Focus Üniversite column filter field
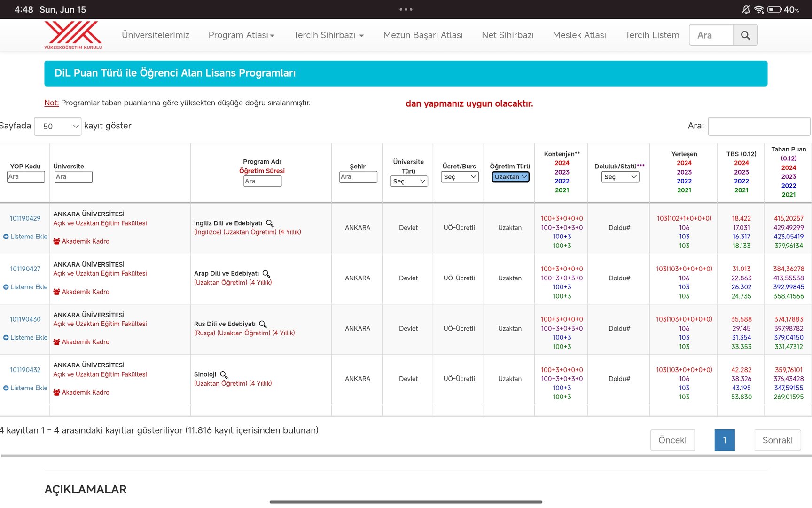 [x=73, y=176]
